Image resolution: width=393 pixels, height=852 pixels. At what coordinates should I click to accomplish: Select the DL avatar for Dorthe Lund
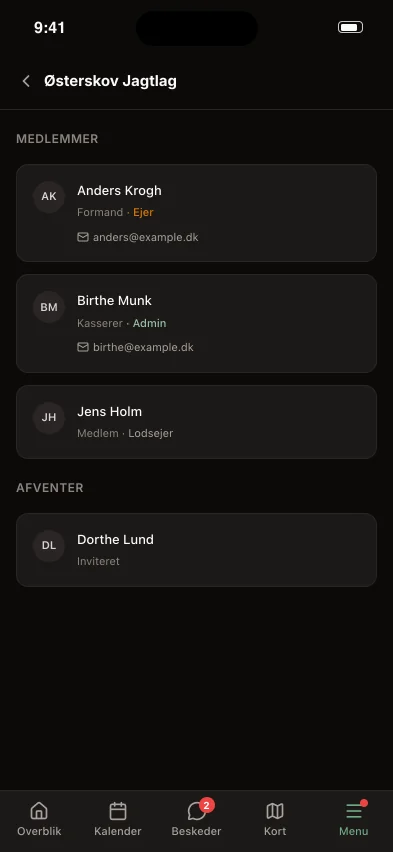click(49, 545)
